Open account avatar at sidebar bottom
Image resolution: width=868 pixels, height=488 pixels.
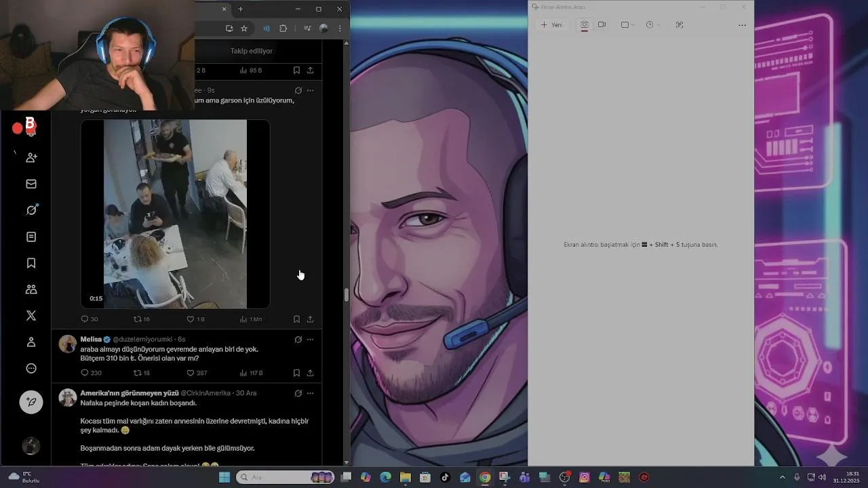(x=31, y=446)
